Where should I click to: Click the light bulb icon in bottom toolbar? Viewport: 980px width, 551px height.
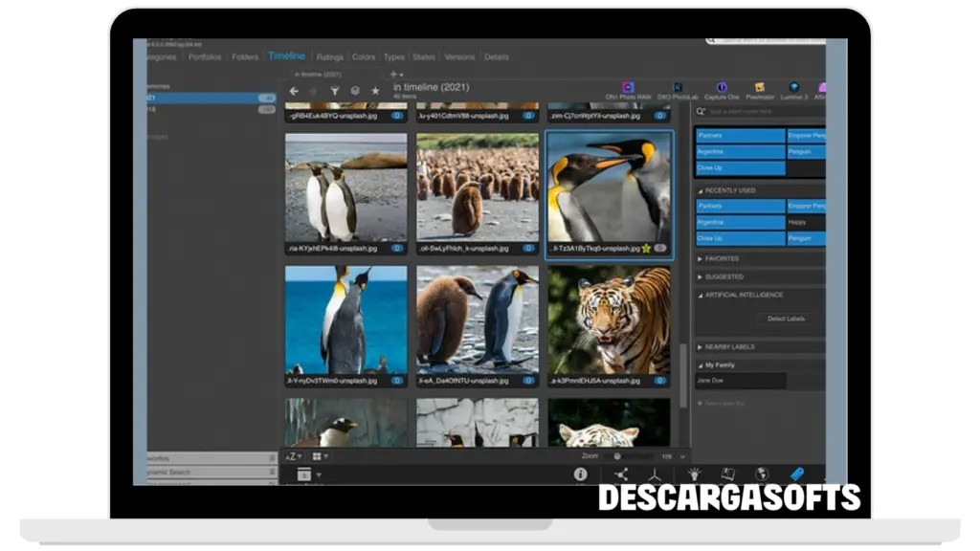click(x=695, y=474)
